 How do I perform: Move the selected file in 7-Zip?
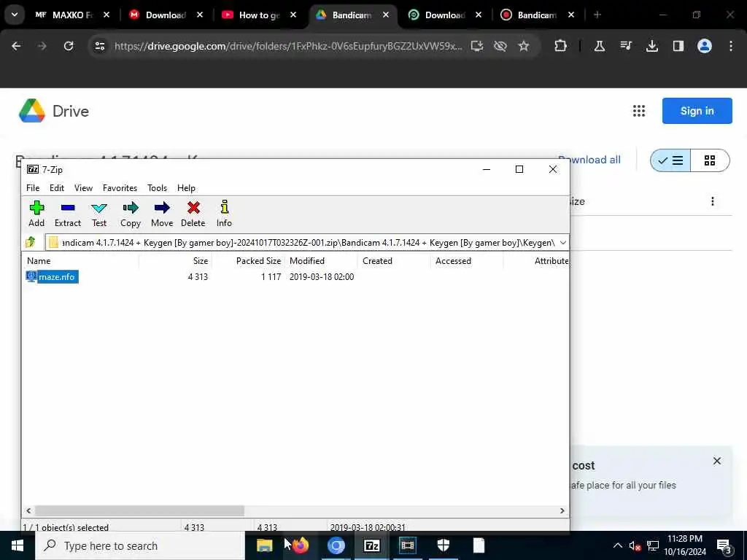(x=162, y=214)
